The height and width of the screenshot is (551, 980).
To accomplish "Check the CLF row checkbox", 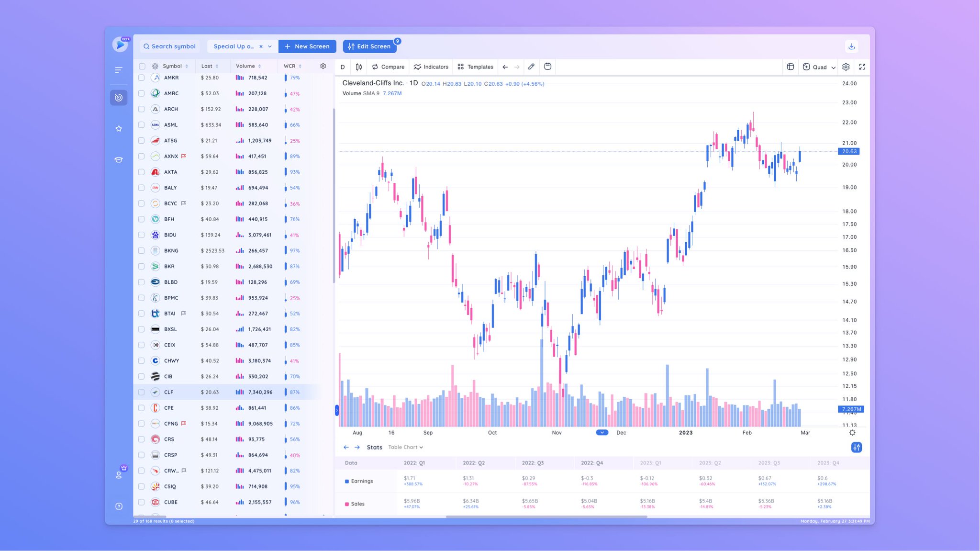I will coord(141,392).
